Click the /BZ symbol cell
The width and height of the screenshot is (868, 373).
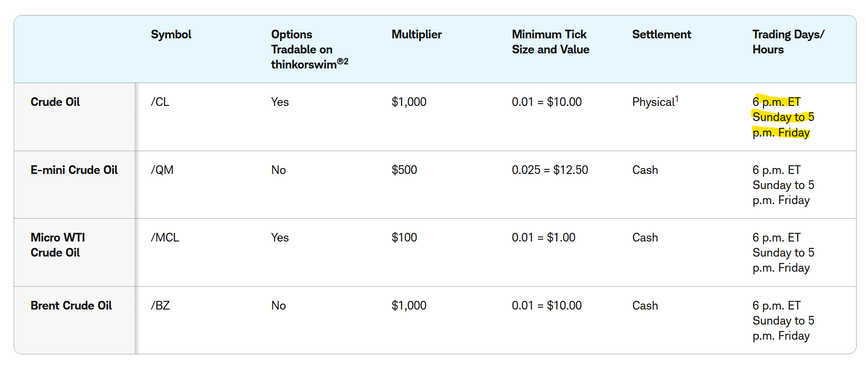[161, 305]
